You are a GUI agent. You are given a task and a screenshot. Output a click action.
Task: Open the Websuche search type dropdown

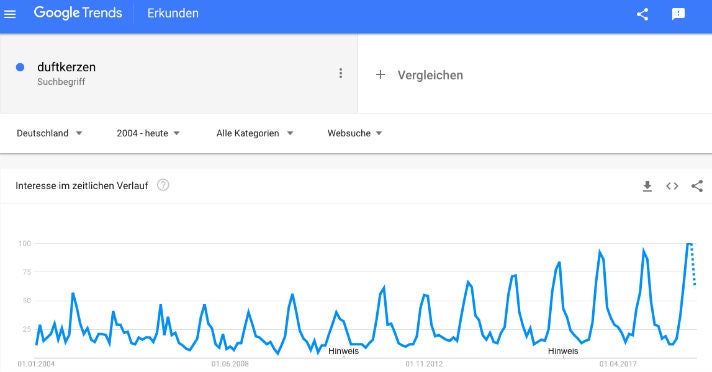355,133
